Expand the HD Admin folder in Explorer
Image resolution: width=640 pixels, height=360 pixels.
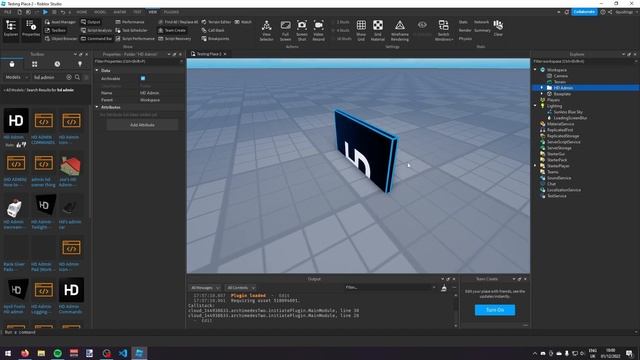point(542,88)
